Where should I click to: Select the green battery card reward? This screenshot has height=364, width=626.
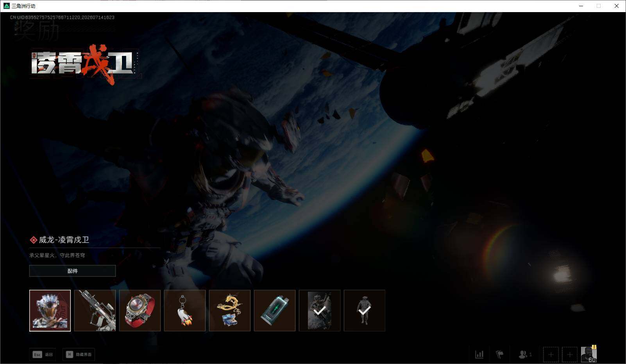275,310
